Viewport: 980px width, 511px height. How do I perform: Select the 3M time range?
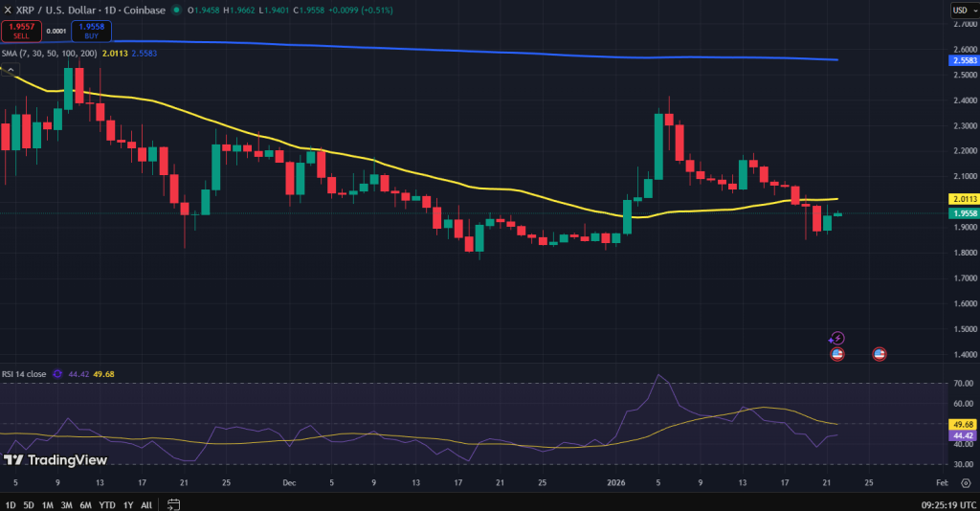pyautogui.click(x=66, y=504)
